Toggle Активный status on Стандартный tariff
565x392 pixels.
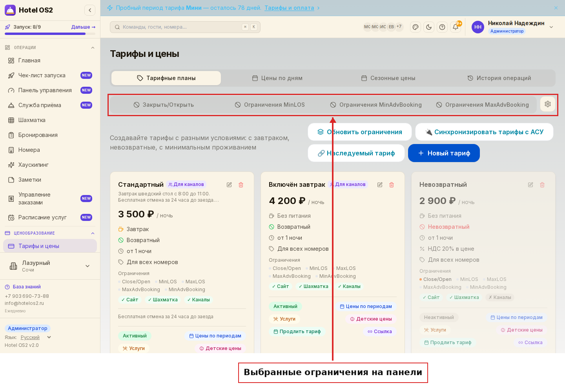(135, 336)
